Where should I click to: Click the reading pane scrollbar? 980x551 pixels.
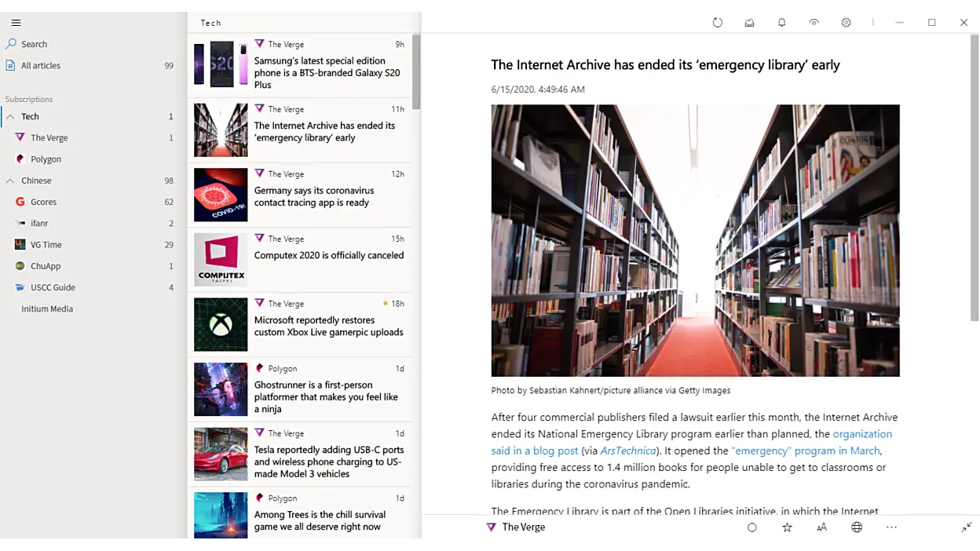pyautogui.click(x=975, y=177)
